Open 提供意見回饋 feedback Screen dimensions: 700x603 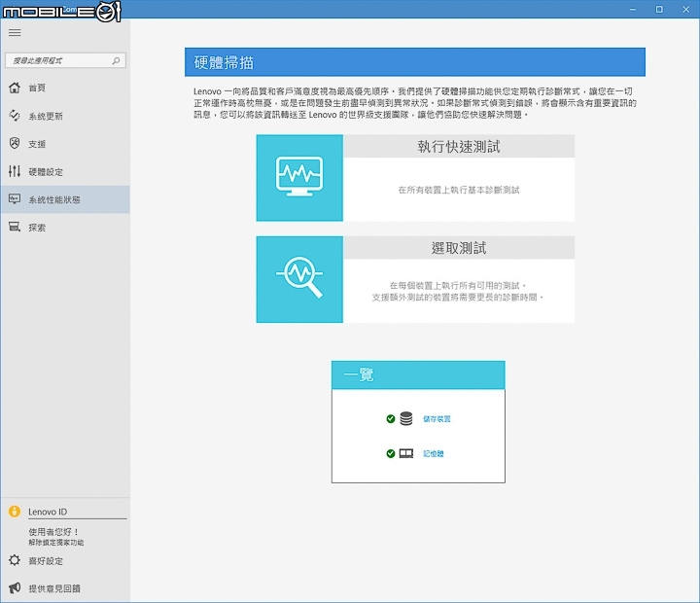(x=54, y=588)
